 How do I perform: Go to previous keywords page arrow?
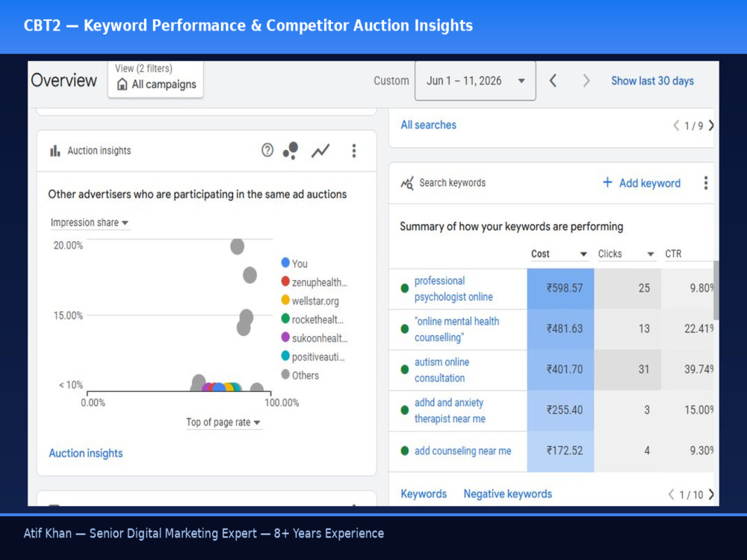(671, 495)
